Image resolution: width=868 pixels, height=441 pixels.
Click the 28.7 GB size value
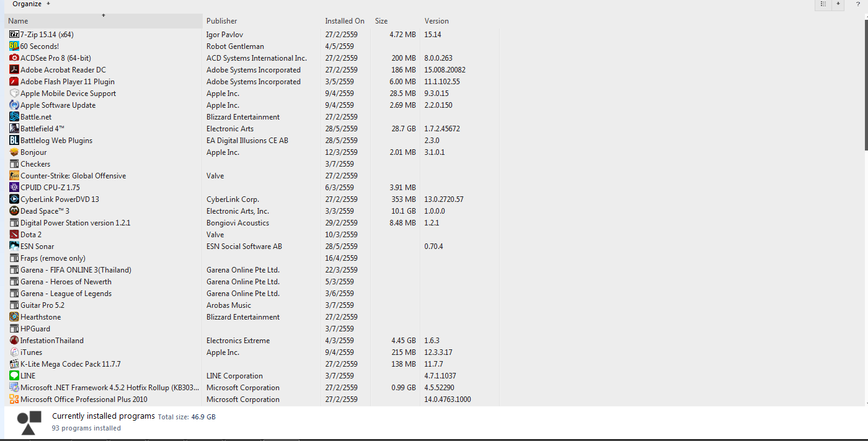(x=404, y=129)
